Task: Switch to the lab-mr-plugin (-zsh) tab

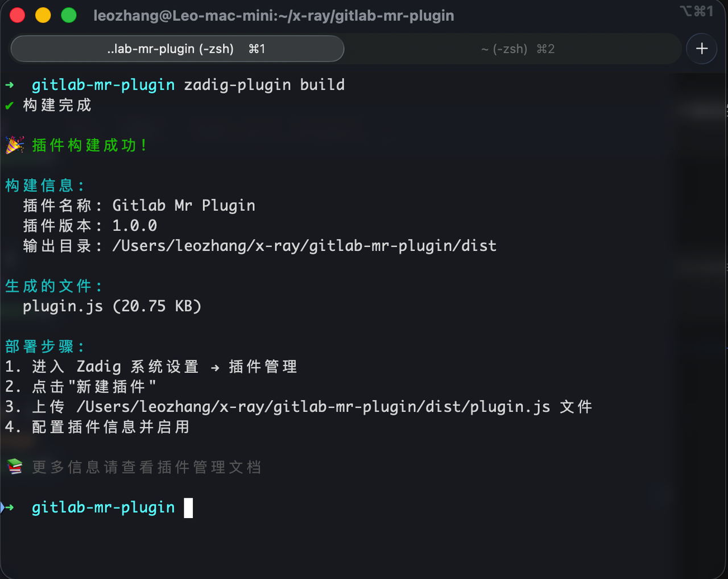Action: [177, 49]
